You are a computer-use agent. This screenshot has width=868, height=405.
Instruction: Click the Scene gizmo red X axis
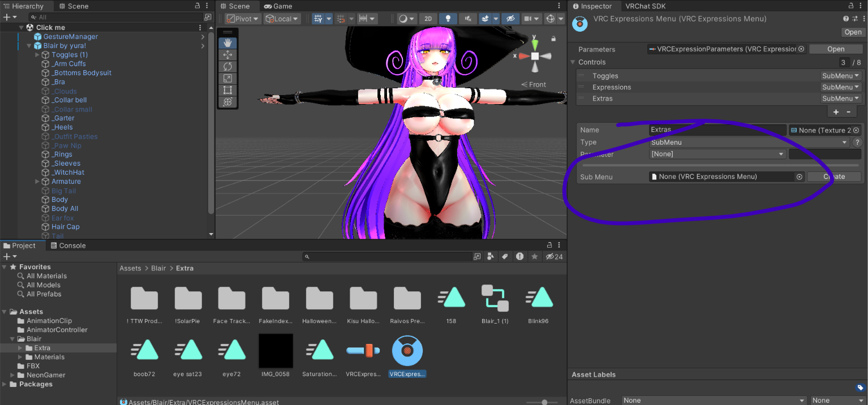click(523, 56)
